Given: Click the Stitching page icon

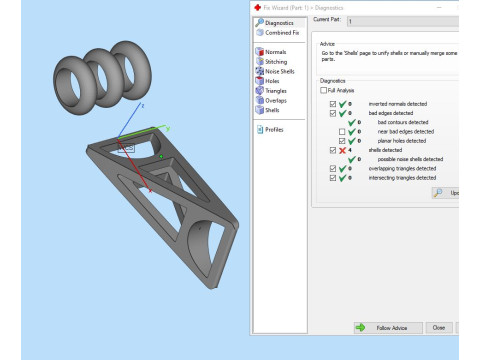Looking at the screenshot, I should point(259,61).
